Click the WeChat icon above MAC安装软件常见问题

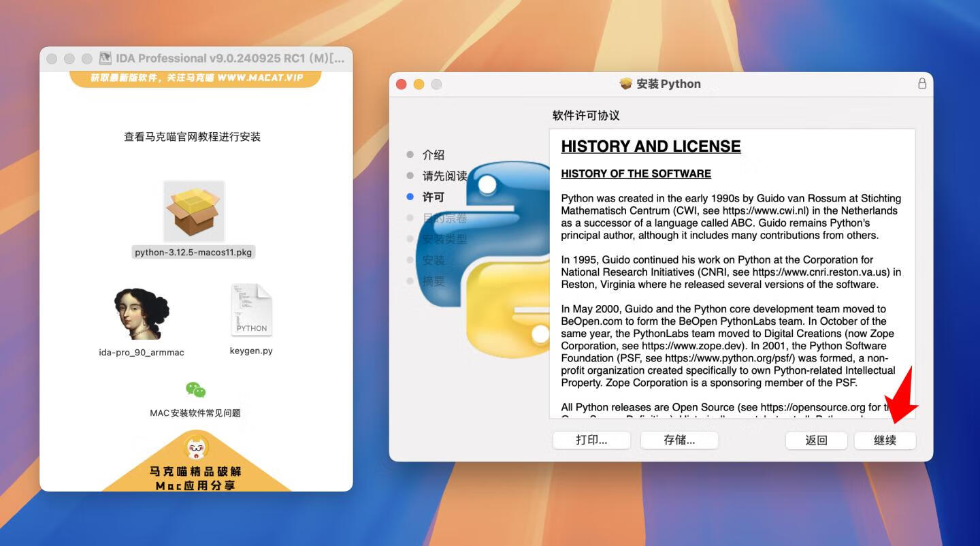point(196,391)
